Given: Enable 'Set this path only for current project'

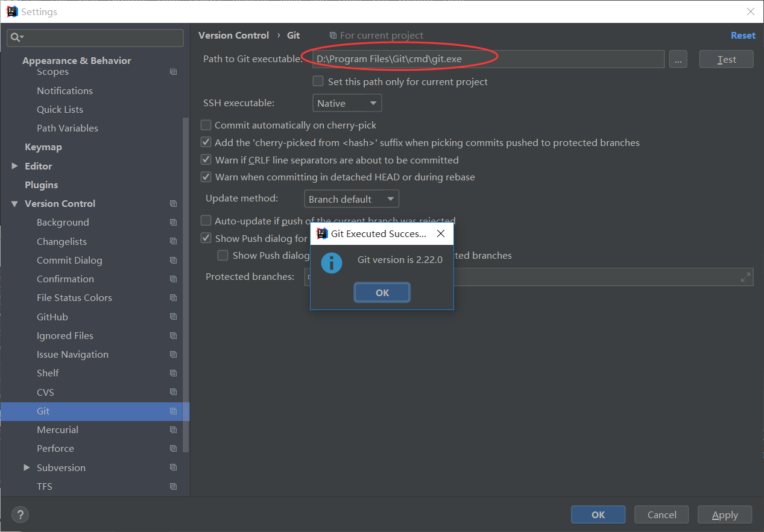Looking at the screenshot, I should [x=318, y=81].
